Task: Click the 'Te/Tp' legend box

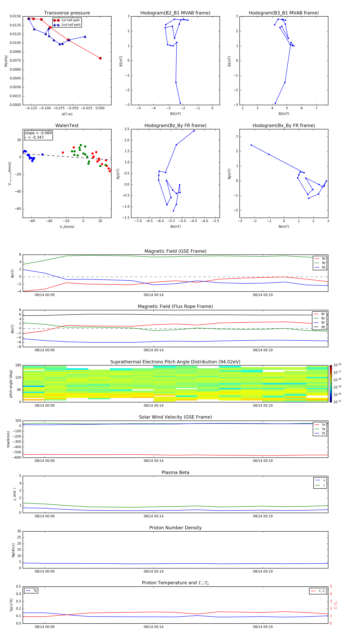Action: (x=318, y=591)
